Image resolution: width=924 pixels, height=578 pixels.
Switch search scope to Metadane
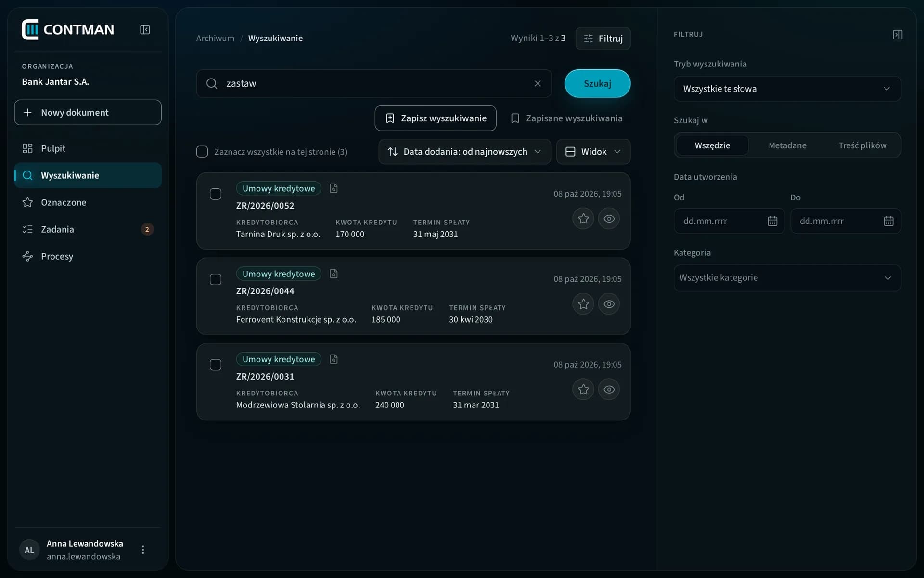coord(787,145)
